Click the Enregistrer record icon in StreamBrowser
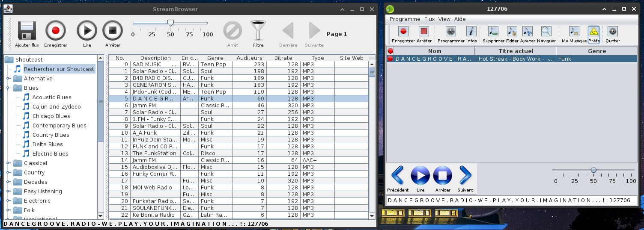The image size is (644, 230). point(56,31)
